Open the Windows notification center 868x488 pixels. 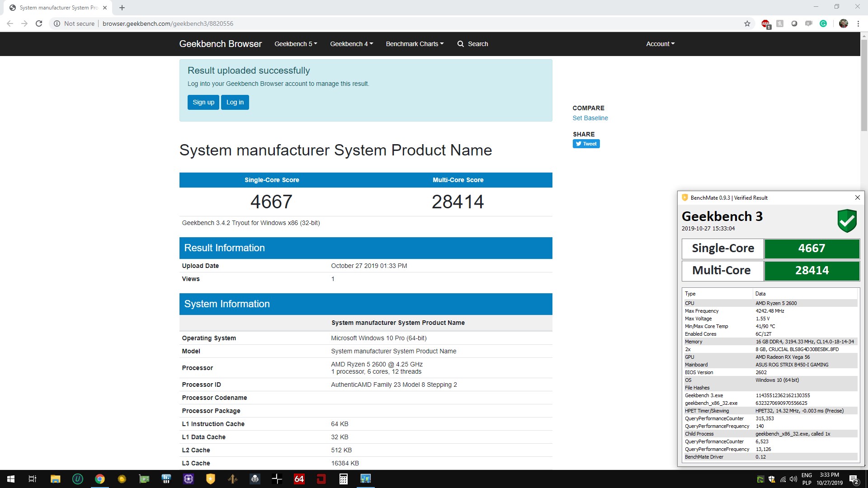tap(854, 479)
